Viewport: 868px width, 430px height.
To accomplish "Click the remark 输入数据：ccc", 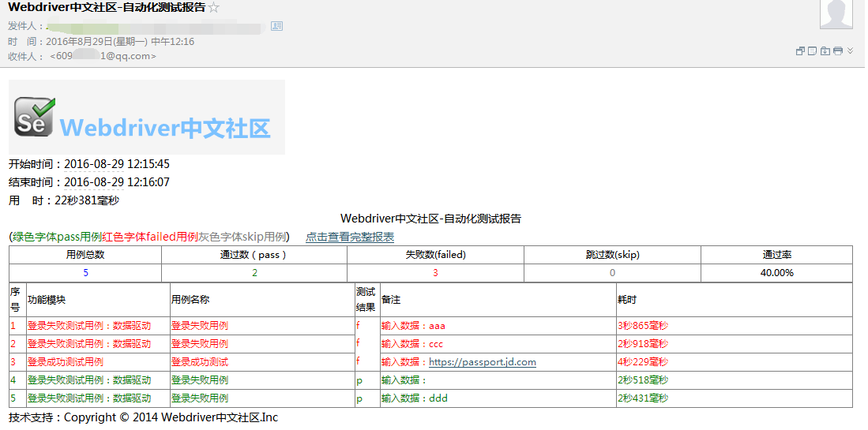I will (x=412, y=344).
